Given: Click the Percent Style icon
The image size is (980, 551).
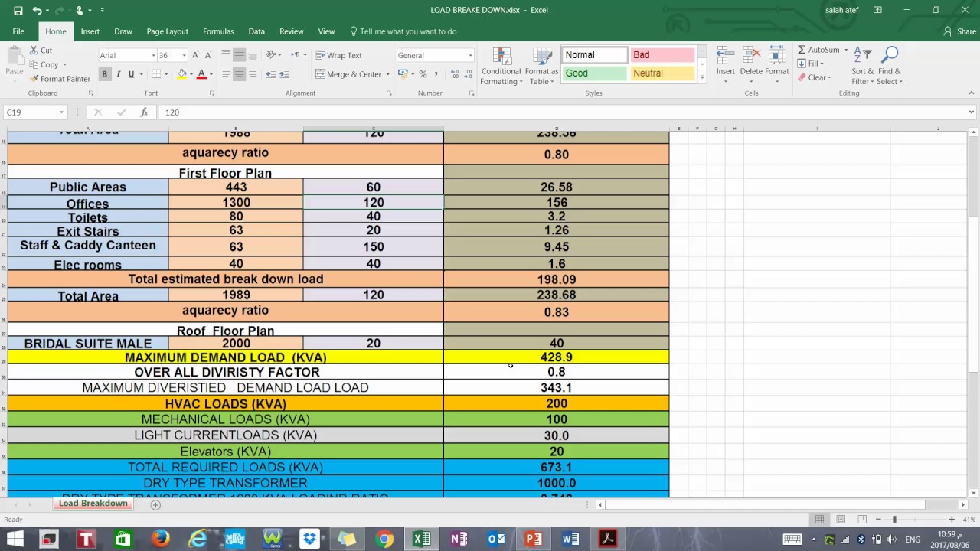Looking at the screenshot, I should [x=423, y=74].
